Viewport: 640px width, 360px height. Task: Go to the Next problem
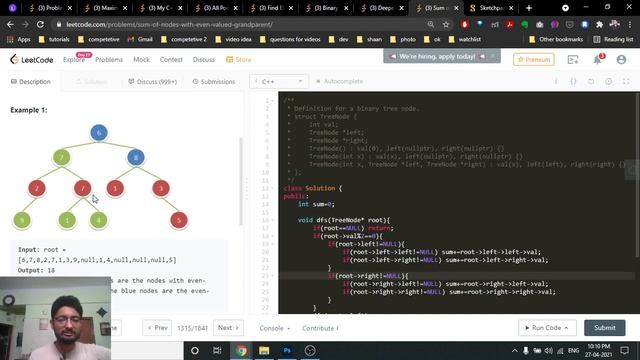(228, 328)
